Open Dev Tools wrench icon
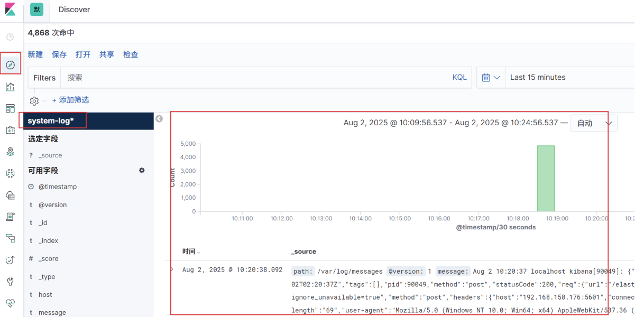This screenshot has height=336, width=644. [x=10, y=282]
